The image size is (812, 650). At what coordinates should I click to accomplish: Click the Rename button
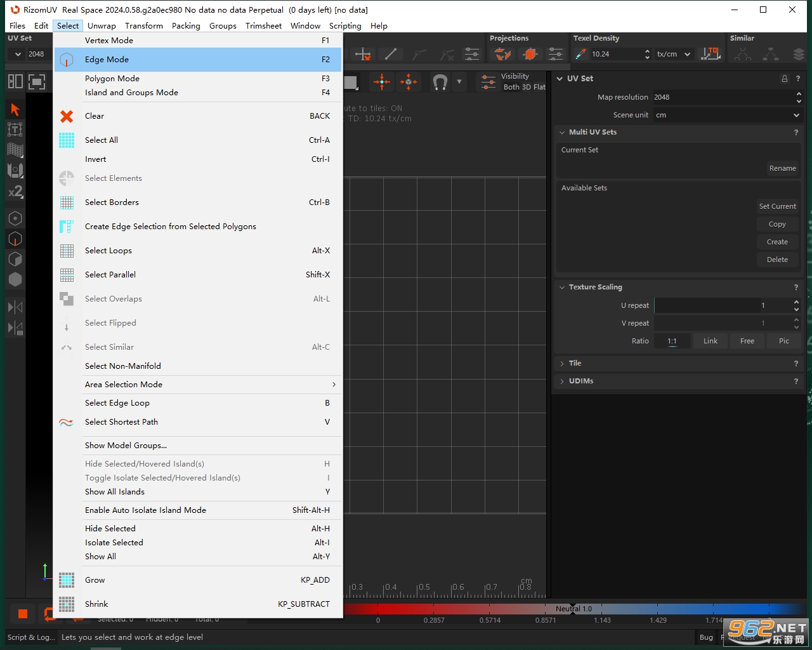(782, 168)
